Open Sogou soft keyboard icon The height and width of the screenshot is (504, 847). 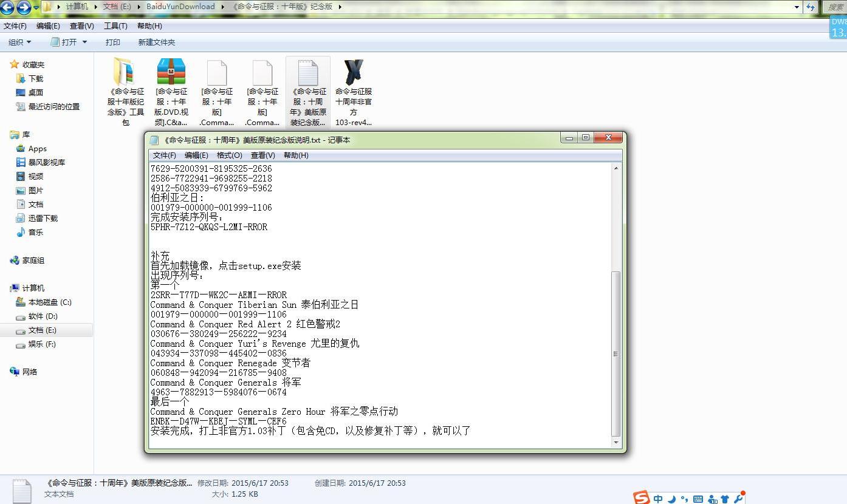(698, 499)
